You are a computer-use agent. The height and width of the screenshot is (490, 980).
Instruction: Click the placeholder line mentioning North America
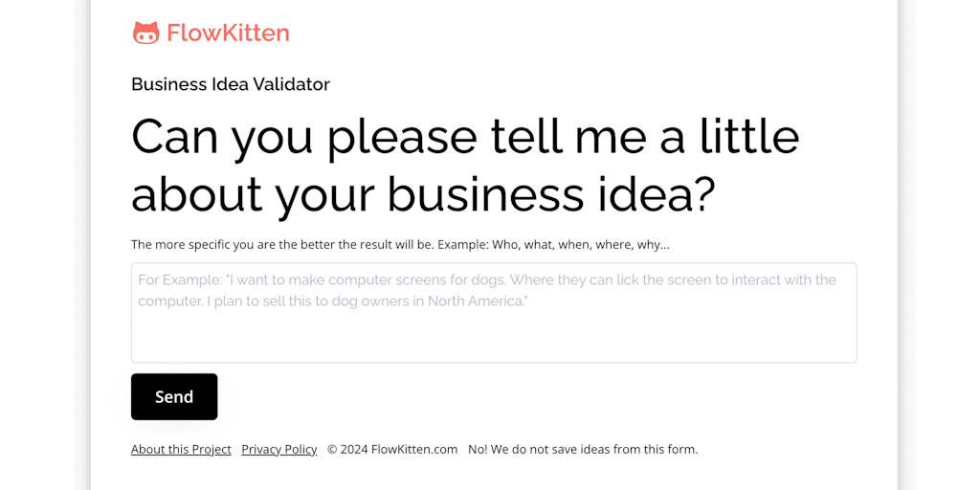pyautogui.click(x=333, y=301)
